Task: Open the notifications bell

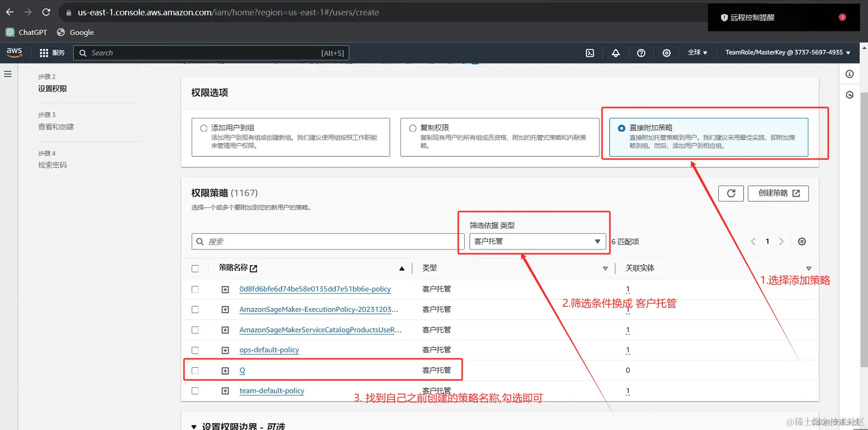Action: (x=615, y=53)
